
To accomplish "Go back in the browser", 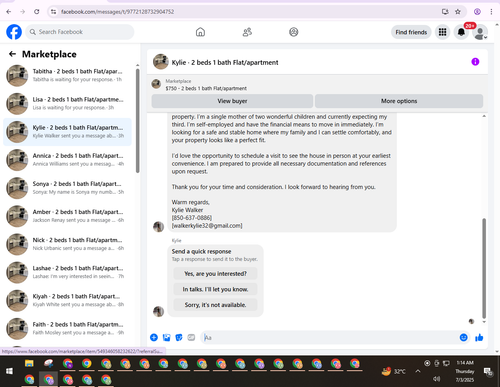I will click(x=9, y=12).
